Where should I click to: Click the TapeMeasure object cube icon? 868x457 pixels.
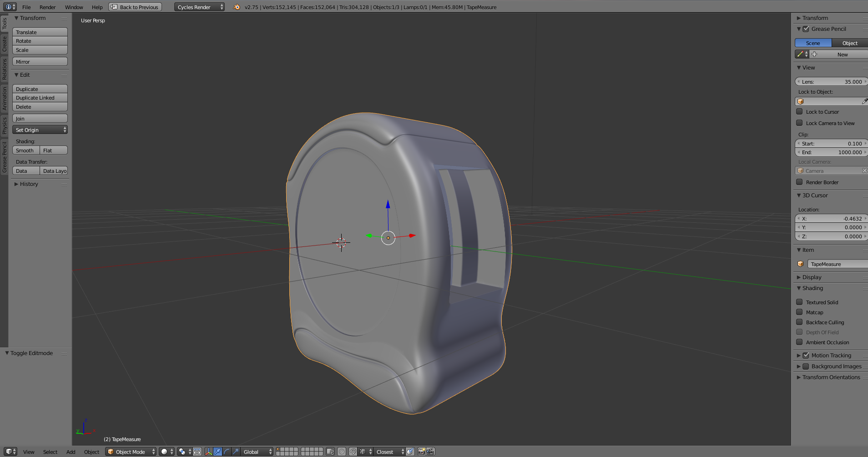point(801,264)
